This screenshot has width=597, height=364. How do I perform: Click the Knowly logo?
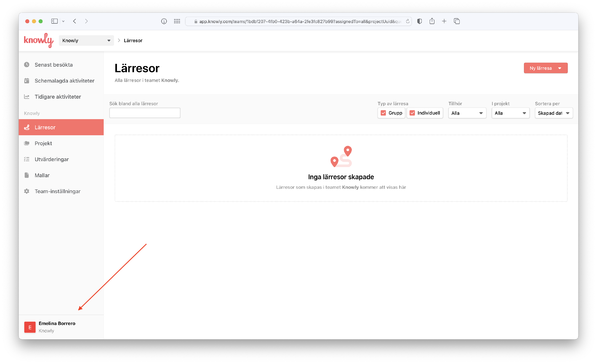39,40
